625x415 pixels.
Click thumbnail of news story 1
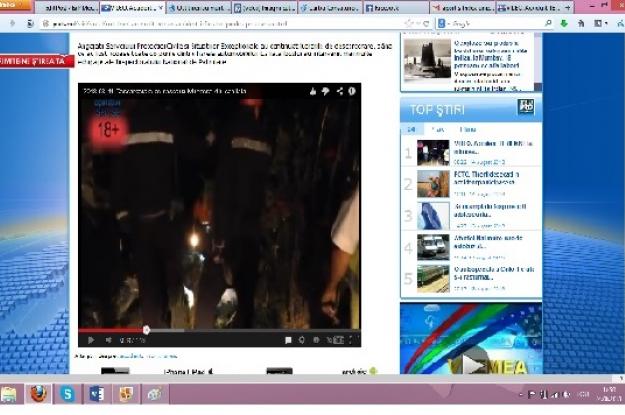(433, 152)
